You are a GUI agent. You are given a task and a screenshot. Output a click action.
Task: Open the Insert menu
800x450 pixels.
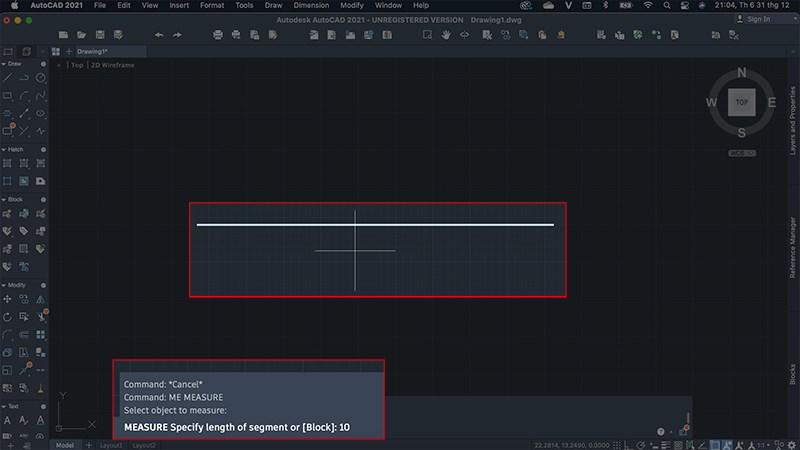coord(179,5)
